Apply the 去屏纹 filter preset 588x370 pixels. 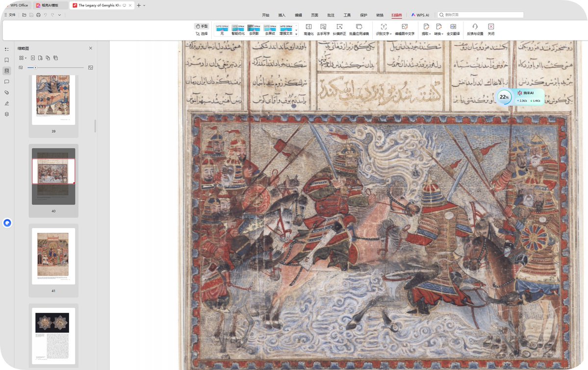pyautogui.click(x=270, y=30)
